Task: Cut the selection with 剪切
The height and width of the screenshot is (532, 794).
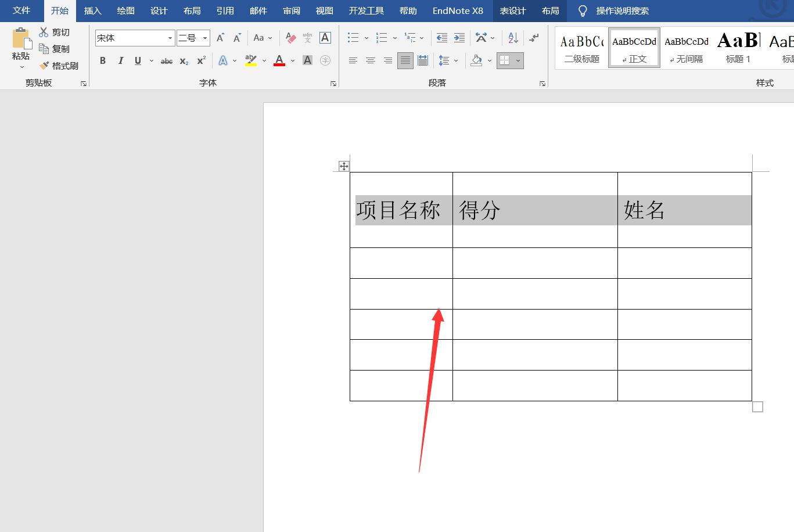Action: 54,33
